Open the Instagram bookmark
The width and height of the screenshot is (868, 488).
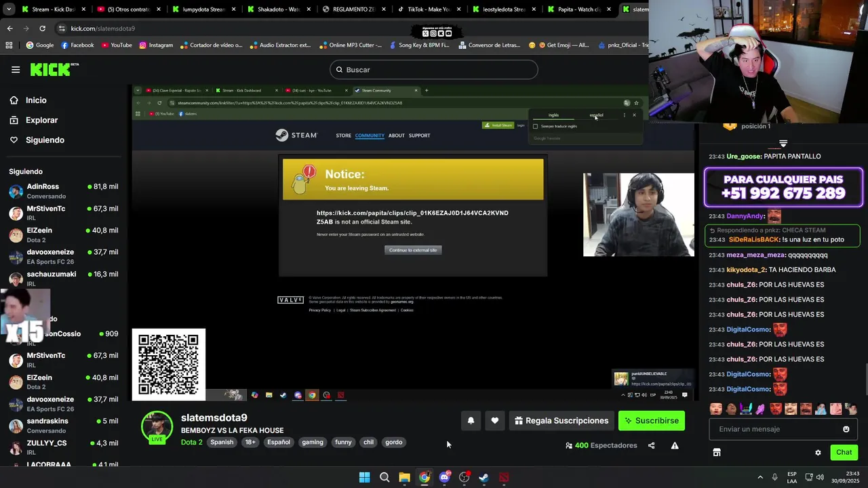pyautogui.click(x=156, y=45)
